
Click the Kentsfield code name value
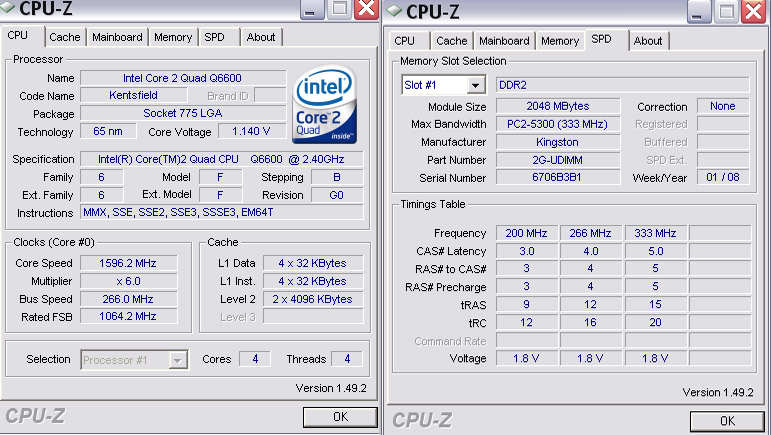(133, 95)
